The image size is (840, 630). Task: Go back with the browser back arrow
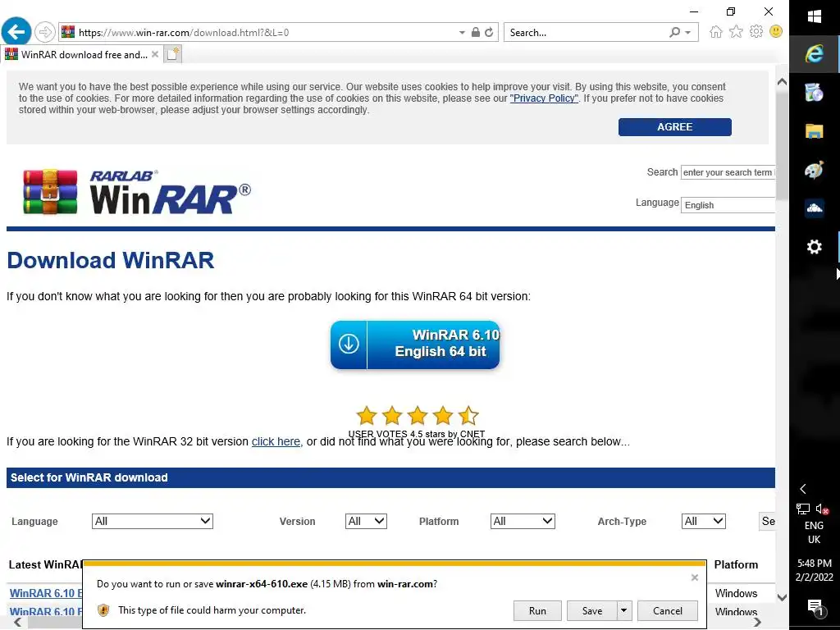point(16,32)
